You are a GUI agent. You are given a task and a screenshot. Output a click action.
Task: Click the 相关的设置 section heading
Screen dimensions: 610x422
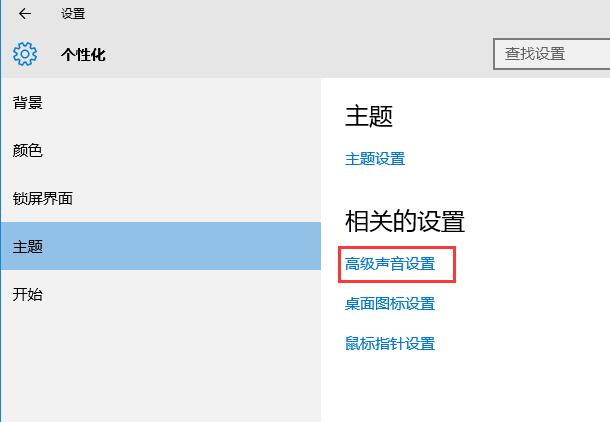(x=405, y=221)
